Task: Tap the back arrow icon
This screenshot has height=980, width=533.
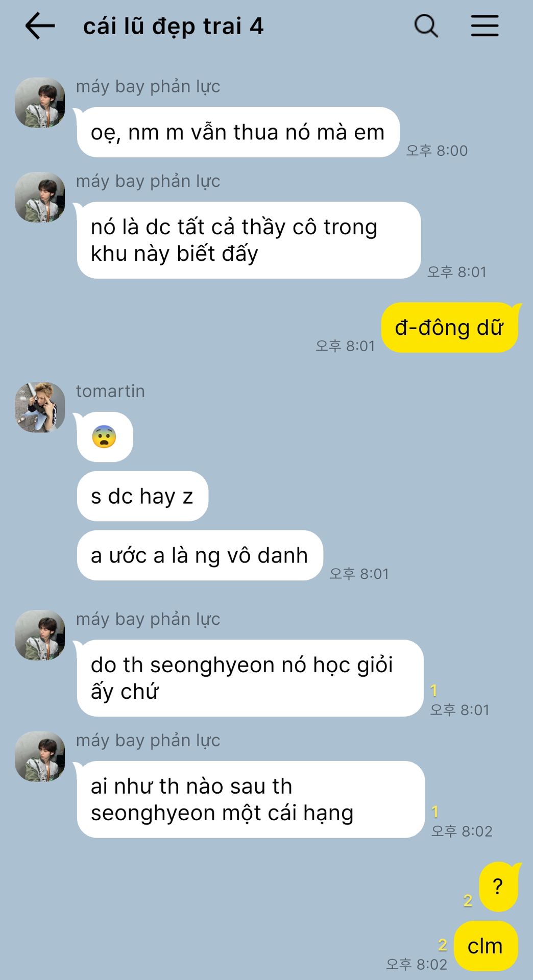Action: click(40, 26)
